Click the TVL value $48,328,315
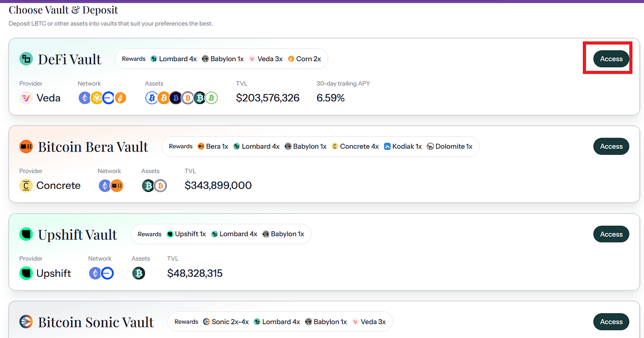The width and height of the screenshot is (644, 338). [195, 274]
